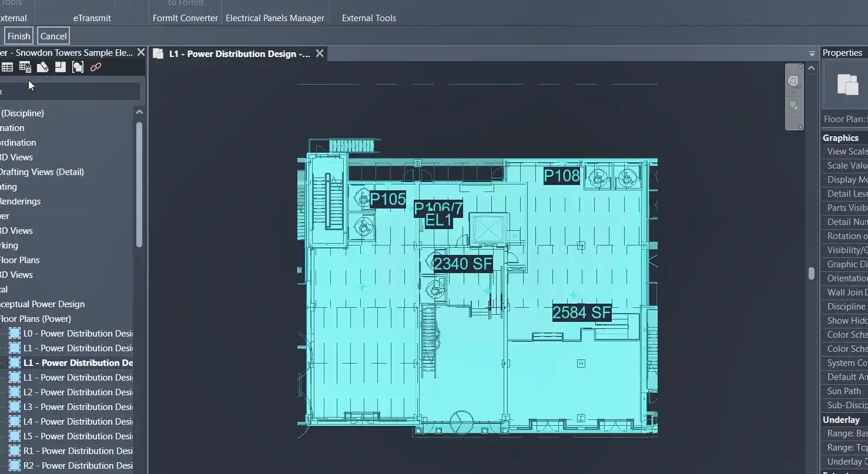The image size is (868, 474).
Task: Click the families icon in the browser toolbar
Action: pos(78,66)
